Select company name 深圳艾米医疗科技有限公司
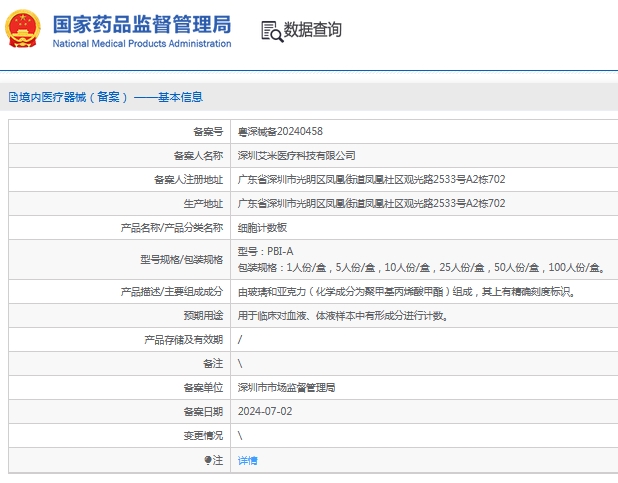Screen dimensions: 618x483 pyautogui.click(x=296, y=155)
